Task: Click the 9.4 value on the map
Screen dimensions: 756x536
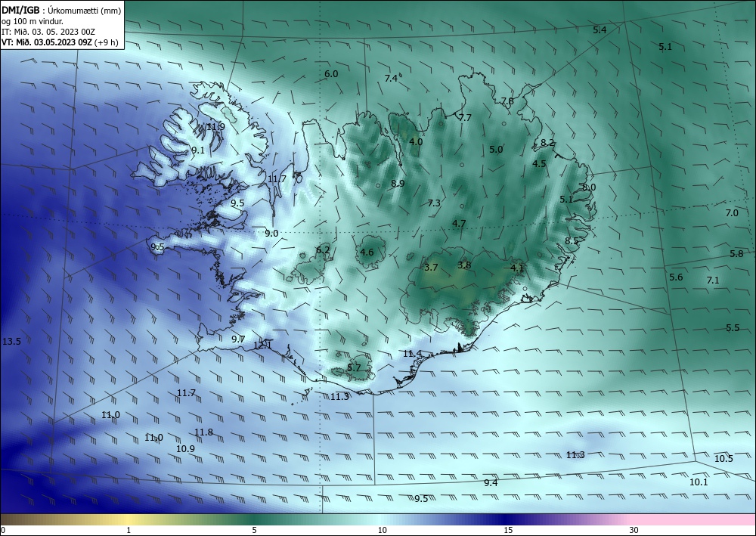Action: (491, 482)
